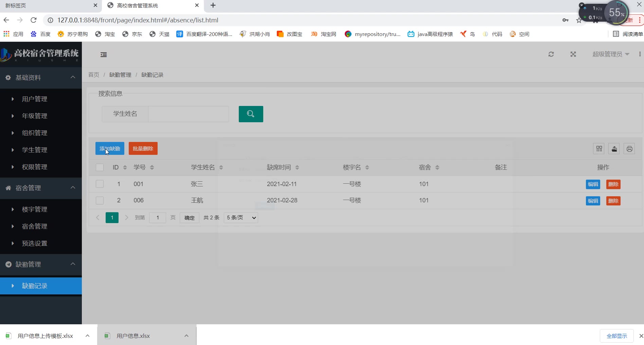The image size is (644, 345).
Task: Open the 苏宁易购 bookmark
Action: (x=73, y=34)
